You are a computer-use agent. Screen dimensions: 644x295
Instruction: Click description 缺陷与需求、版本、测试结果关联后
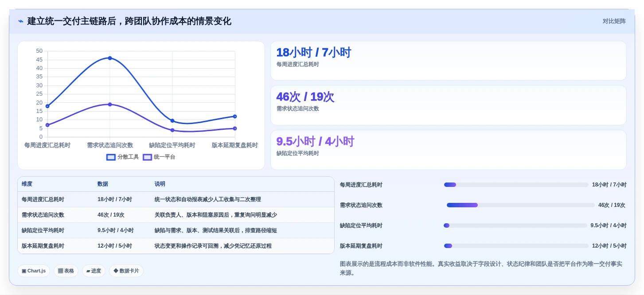coord(197,231)
